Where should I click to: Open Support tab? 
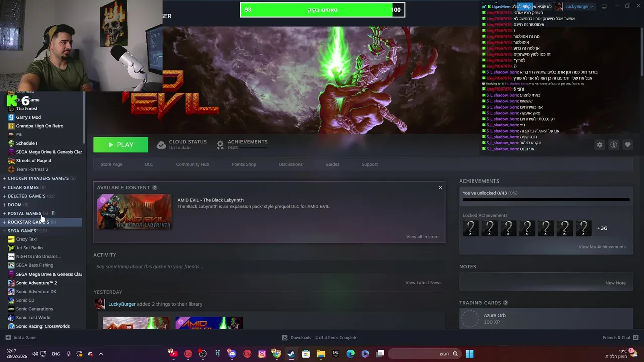370,164
